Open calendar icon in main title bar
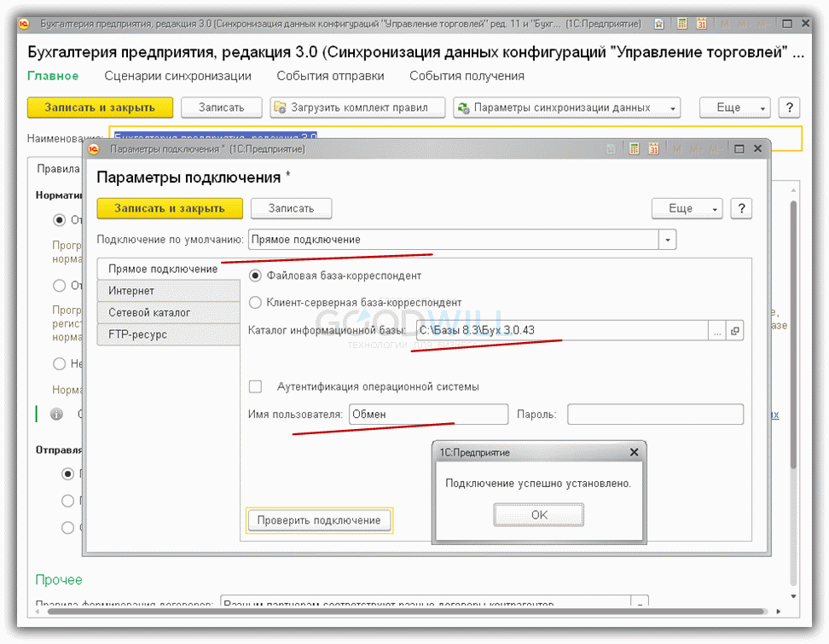Image resolution: width=829 pixels, height=644 pixels. 701,23
